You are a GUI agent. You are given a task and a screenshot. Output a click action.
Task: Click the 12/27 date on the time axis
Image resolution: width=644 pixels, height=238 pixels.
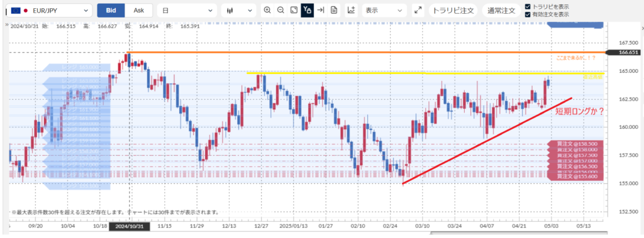262,226
